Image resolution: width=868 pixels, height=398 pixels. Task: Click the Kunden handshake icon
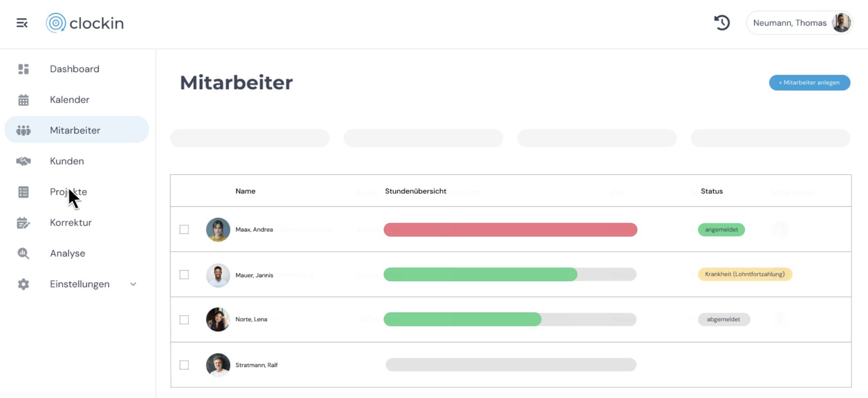coord(23,161)
